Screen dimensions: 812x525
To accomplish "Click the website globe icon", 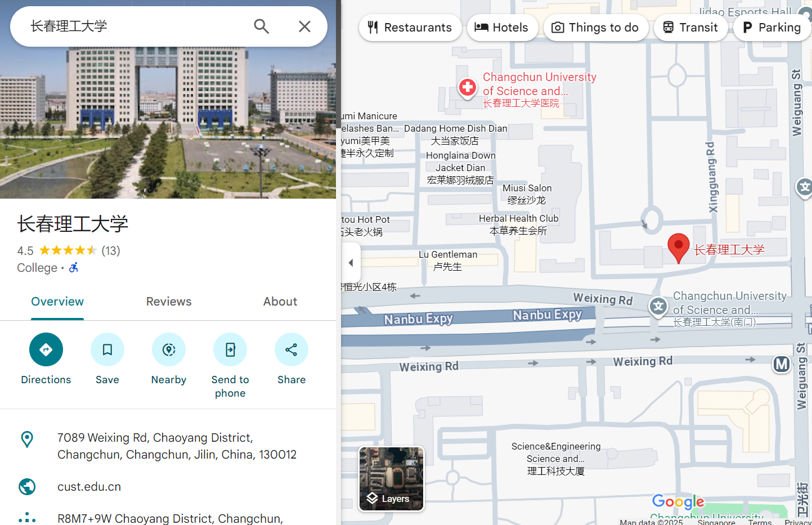I will [x=27, y=487].
